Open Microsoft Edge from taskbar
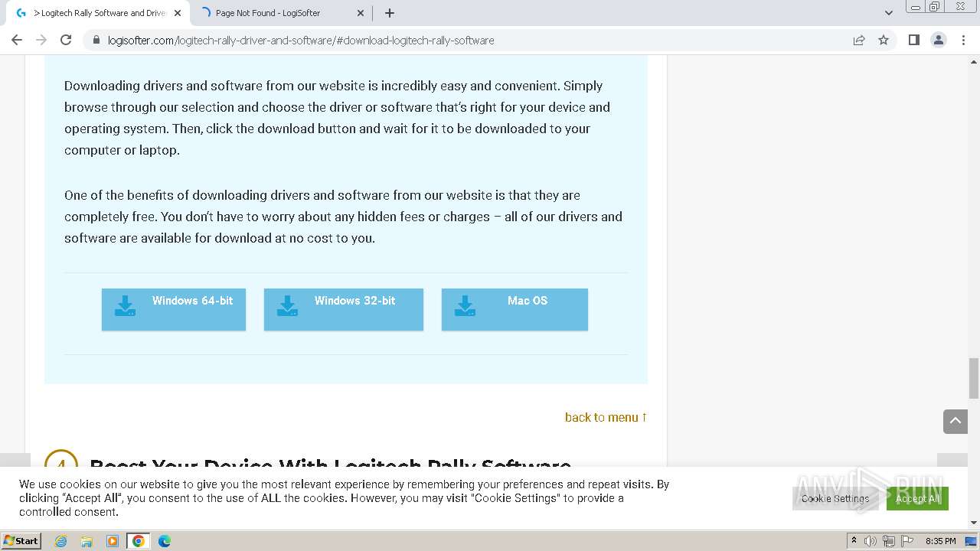This screenshot has height=551, width=980. (165, 541)
